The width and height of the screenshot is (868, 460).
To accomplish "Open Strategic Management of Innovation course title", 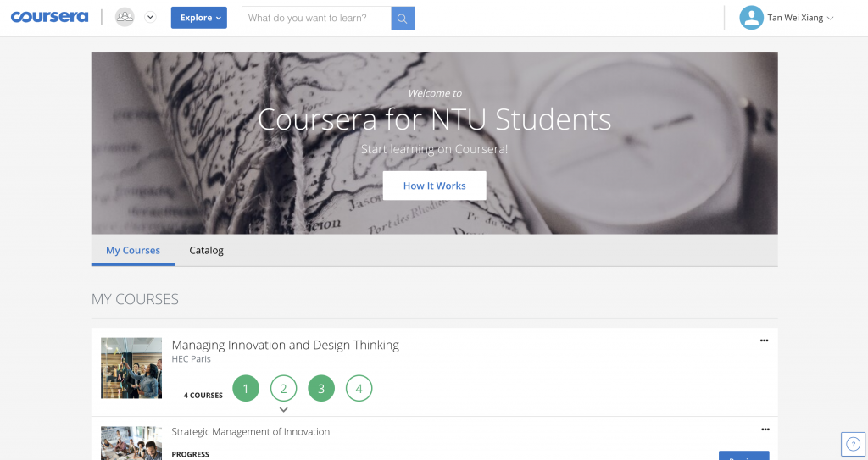I will click(x=250, y=432).
